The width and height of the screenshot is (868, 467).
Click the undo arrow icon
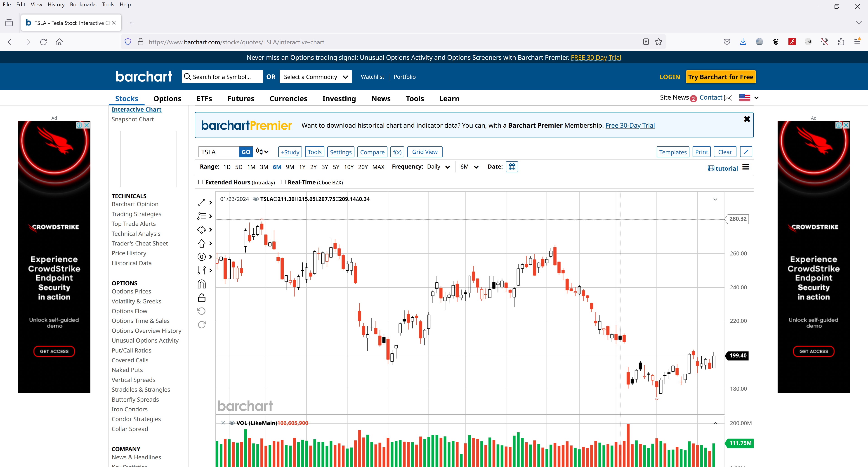click(x=201, y=311)
